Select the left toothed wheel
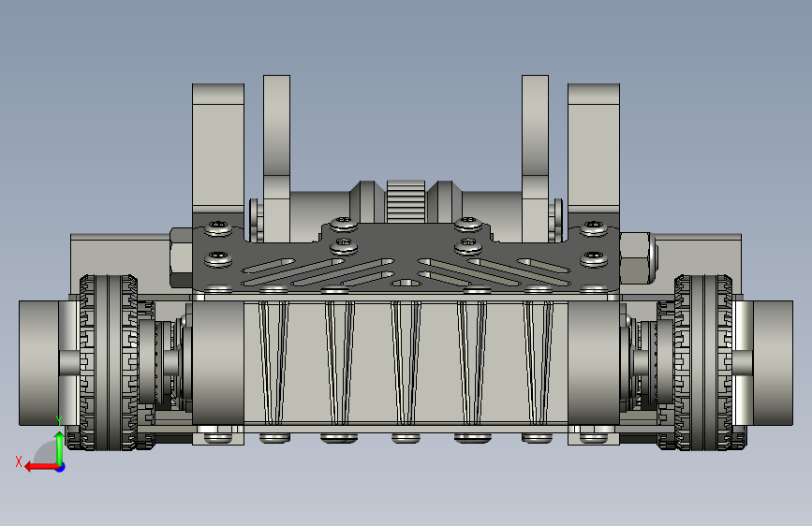The image size is (812, 526). (x=109, y=362)
